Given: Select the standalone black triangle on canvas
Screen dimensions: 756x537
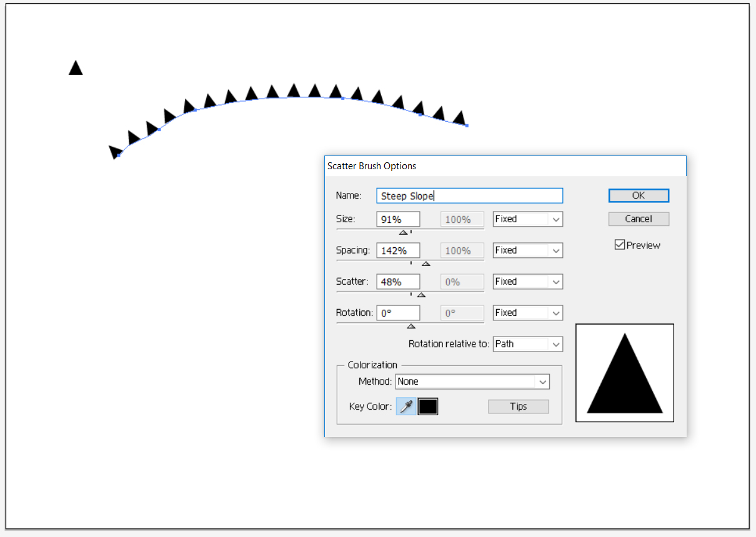Looking at the screenshot, I should (76, 69).
